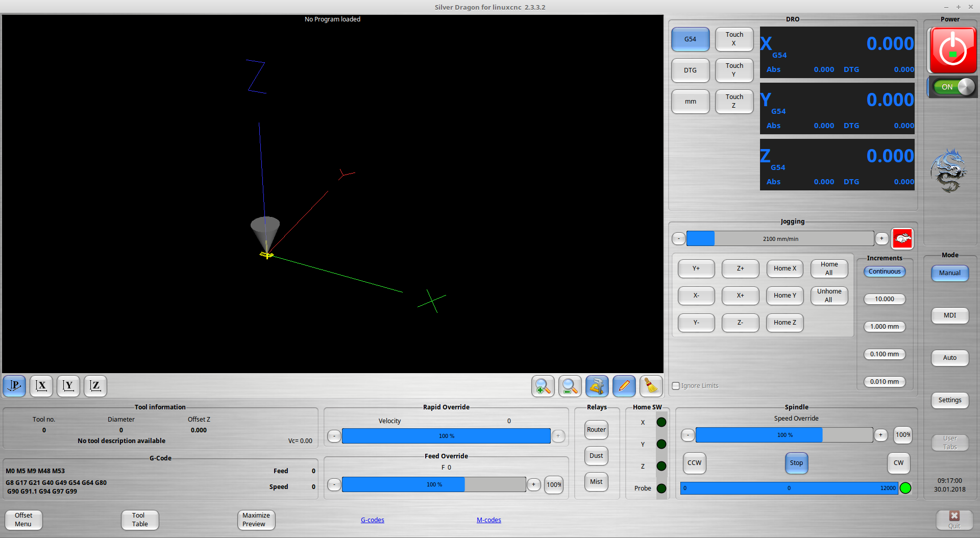Click Maximize Preview button
The image size is (980, 538).
pyautogui.click(x=256, y=520)
